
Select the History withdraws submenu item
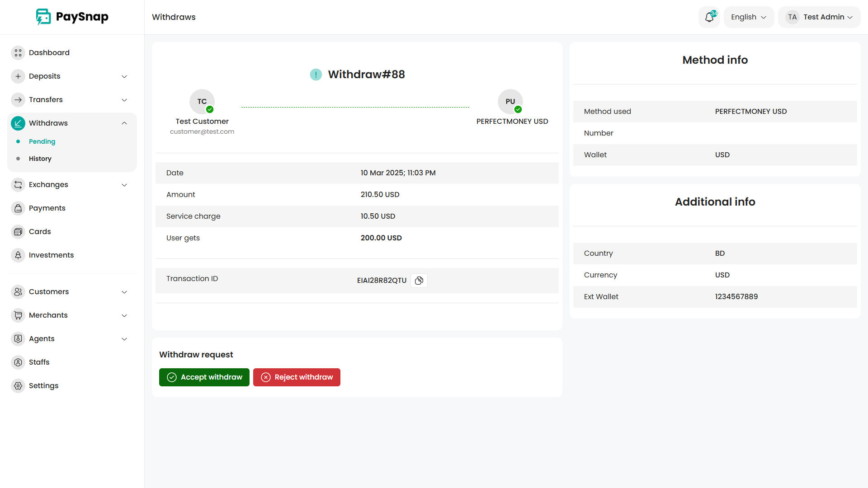pyautogui.click(x=40, y=159)
